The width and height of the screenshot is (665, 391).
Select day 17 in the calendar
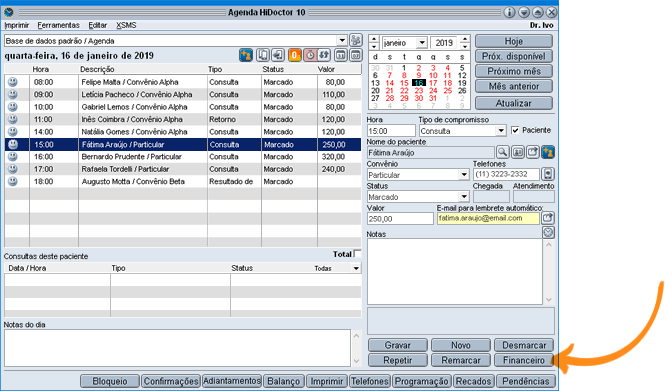[x=433, y=83]
